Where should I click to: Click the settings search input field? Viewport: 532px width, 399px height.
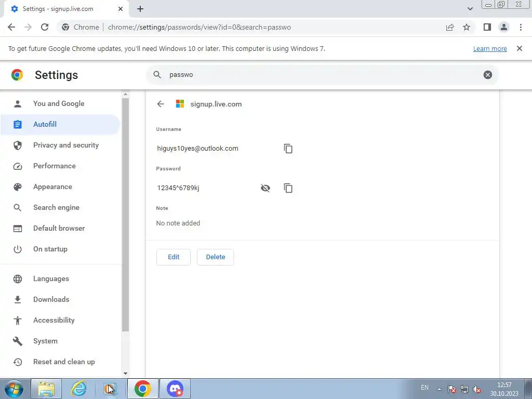tap(322, 75)
